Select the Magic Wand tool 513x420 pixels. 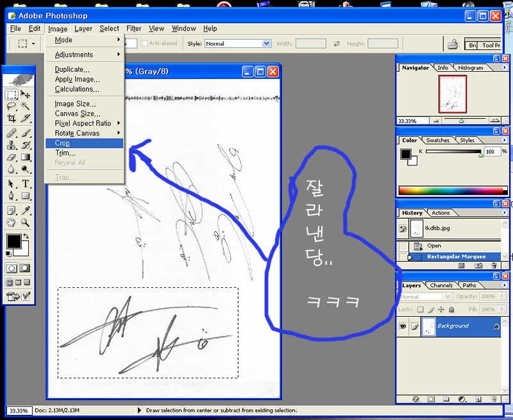pos(26,106)
